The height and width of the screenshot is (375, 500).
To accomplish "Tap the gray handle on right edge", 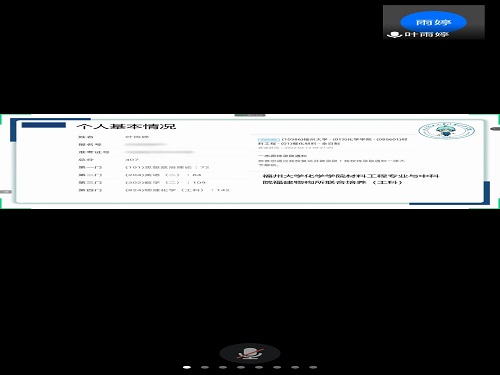I will pos(495,129).
